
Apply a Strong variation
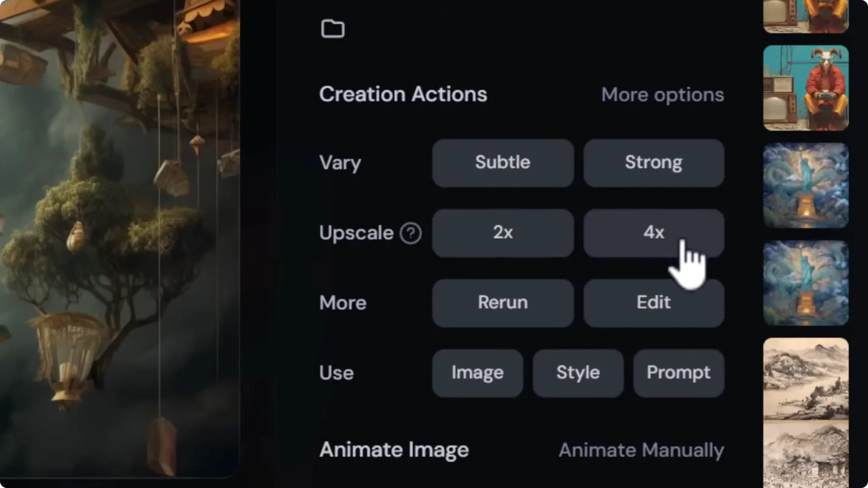[654, 163]
